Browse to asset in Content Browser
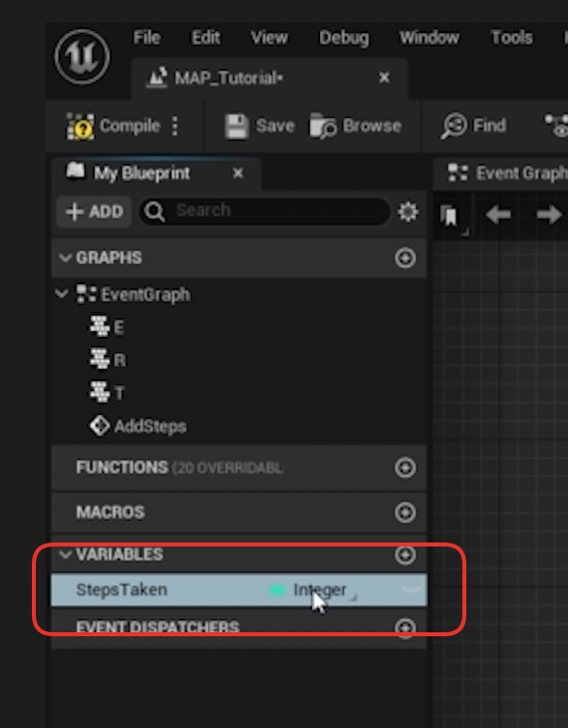 (x=356, y=126)
